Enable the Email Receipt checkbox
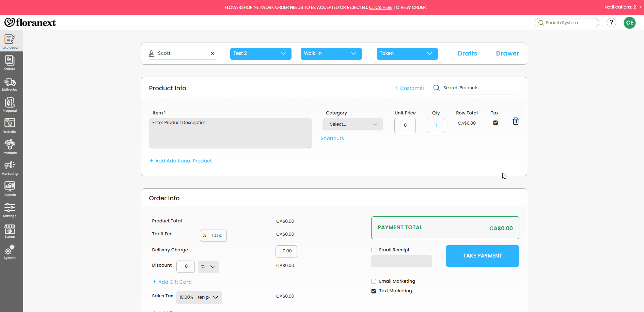644x312 pixels. tap(374, 250)
